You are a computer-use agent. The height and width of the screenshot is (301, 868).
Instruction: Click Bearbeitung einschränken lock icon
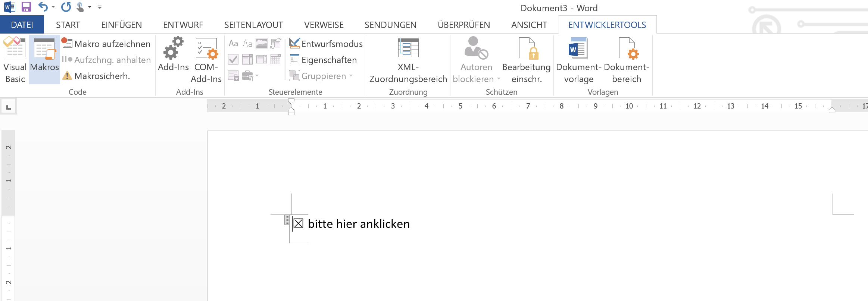526,60
